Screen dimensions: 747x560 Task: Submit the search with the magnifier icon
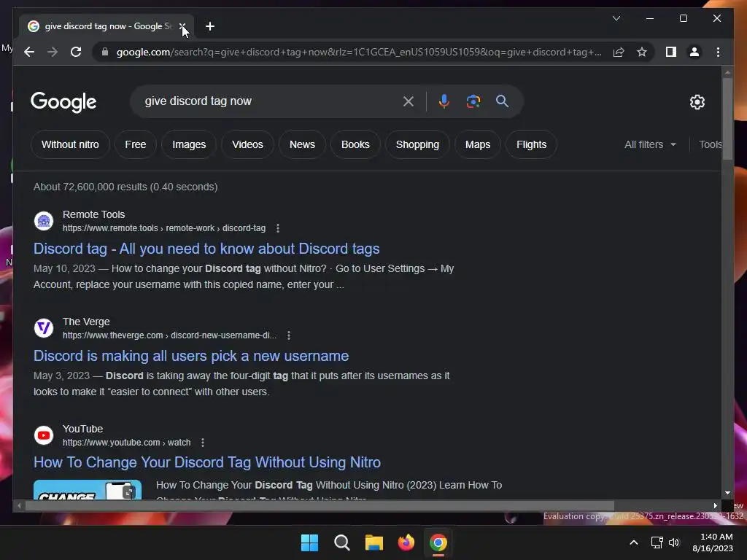pos(502,101)
